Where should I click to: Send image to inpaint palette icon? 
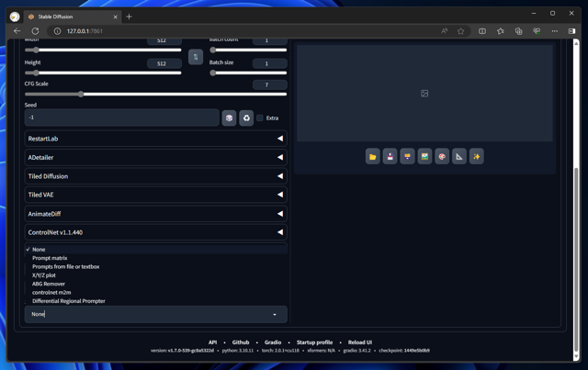tap(442, 157)
